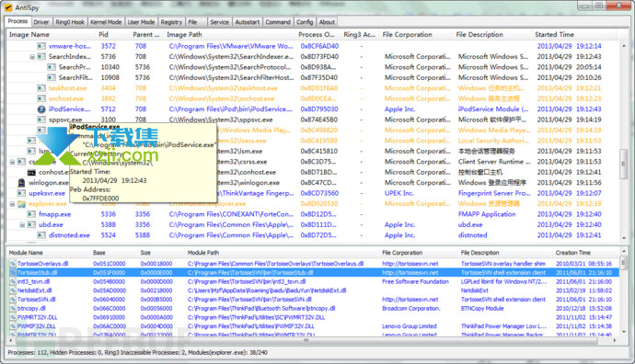Switch to the Ring0 Hook tab
Screen dimensions: 635x364
coord(70,22)
